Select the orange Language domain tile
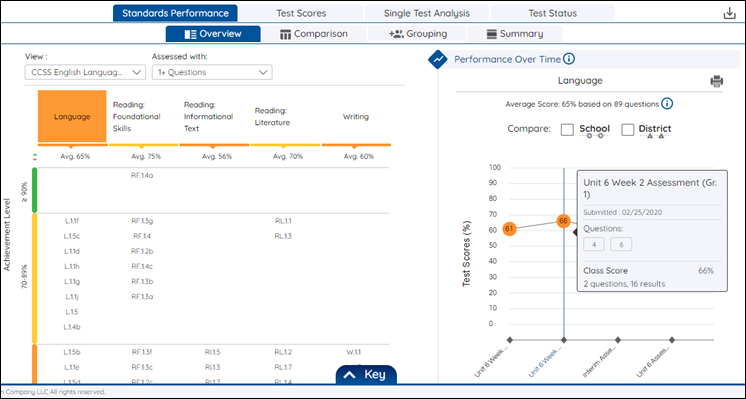 pyautogui.click(x=72, y=117)
